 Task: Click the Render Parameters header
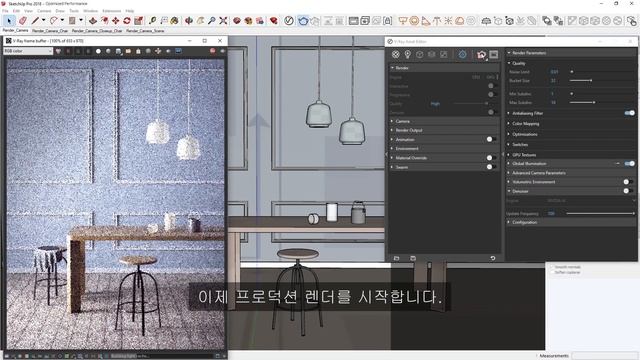(571, 53)
